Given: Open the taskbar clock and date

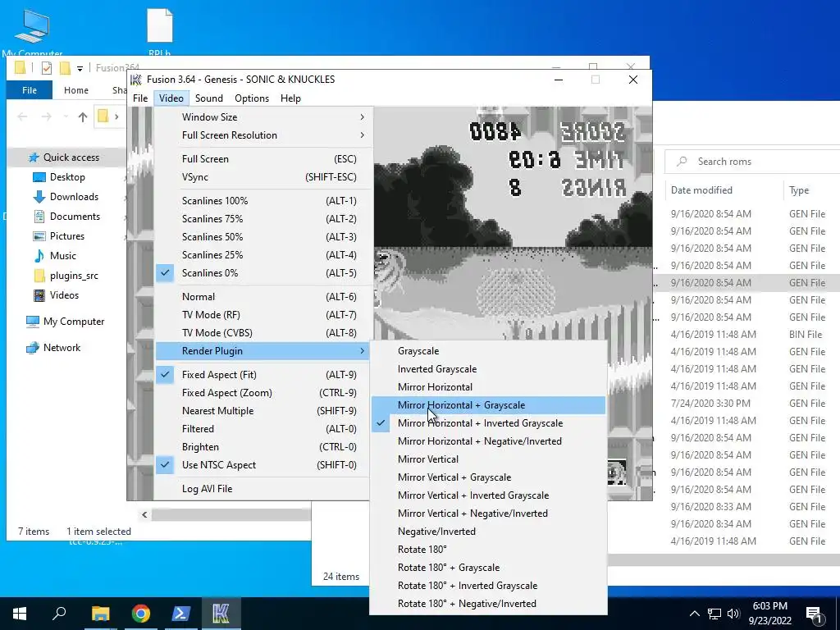Looking at the screenshot, I should click(769, 614).
